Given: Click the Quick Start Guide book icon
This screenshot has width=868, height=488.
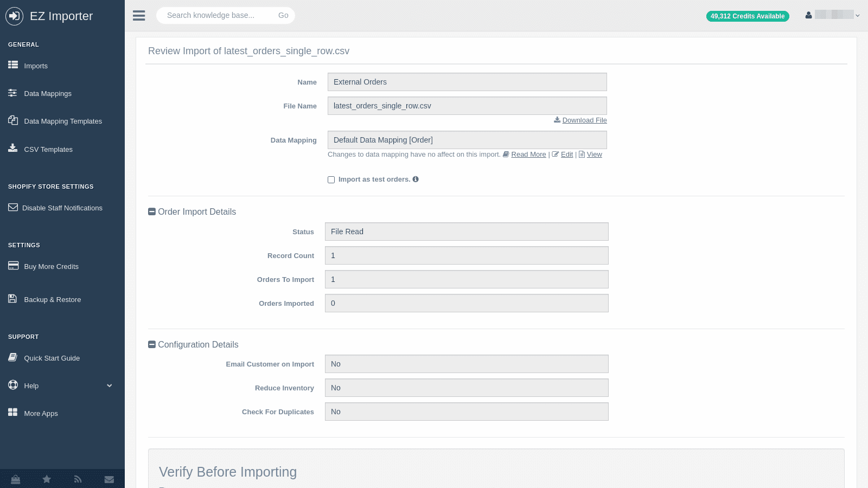Looking at the screenshot, I should tap(13, 357).
